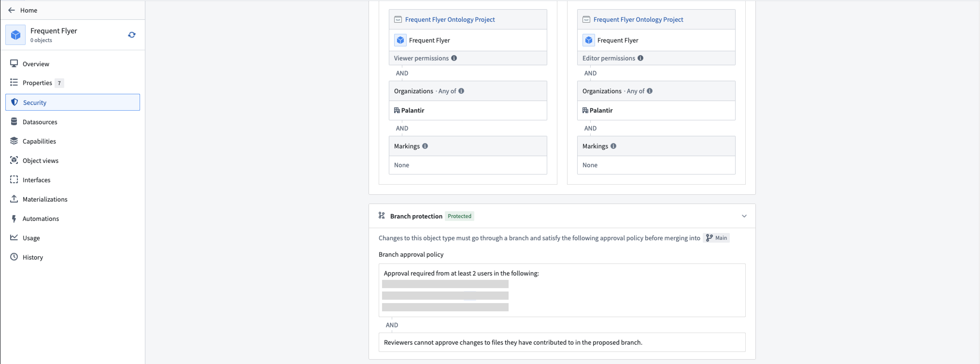Open Object views from the sidebar icon
The height and width of the screenshot is (364, 980).
[x=14, y=160]
